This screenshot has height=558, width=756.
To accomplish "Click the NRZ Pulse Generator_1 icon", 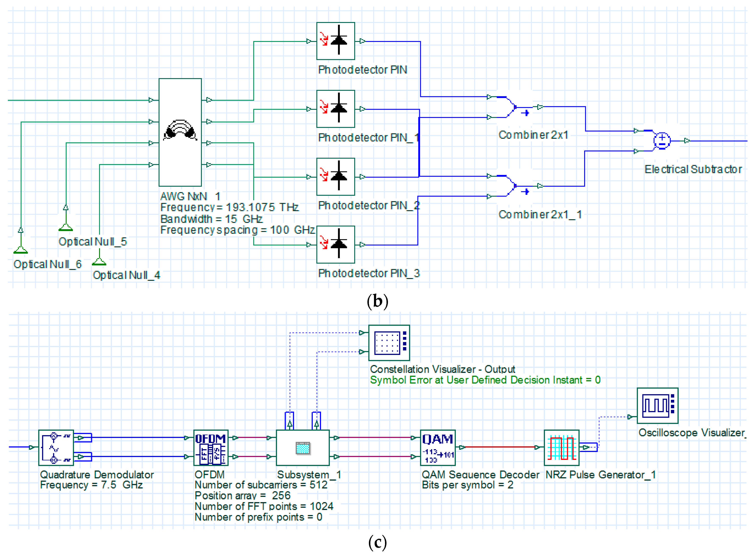I will tap(561, 447).
